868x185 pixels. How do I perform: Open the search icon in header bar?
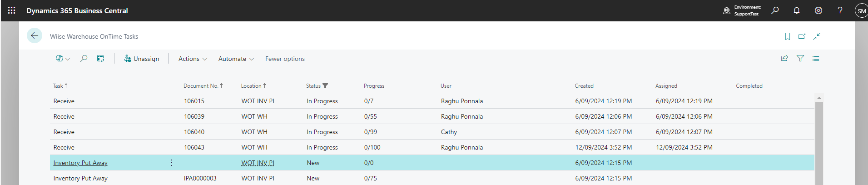coord(775,10)
